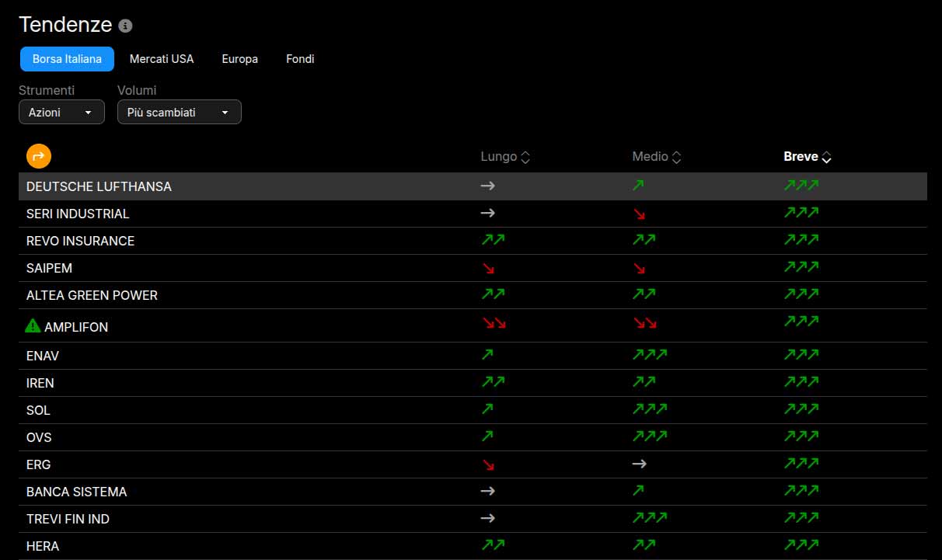Viewport: 942px width, 560px height.
Task: Select the IREN stock name
Action: point(40,383)
